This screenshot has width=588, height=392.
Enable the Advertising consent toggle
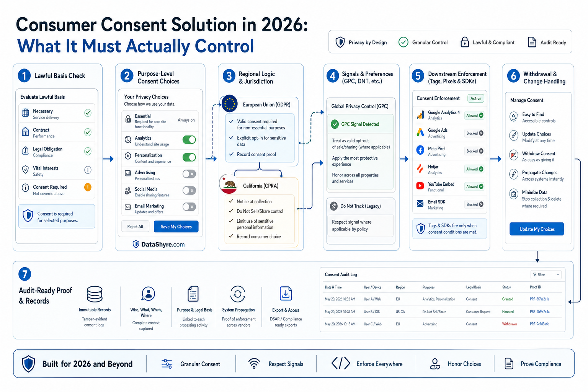pos(189,174)
